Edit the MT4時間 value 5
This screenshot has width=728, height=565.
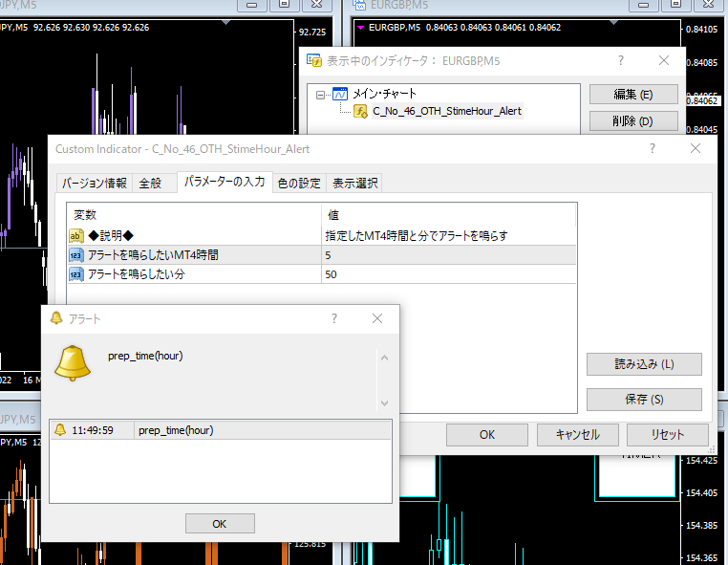pos(448,255)
